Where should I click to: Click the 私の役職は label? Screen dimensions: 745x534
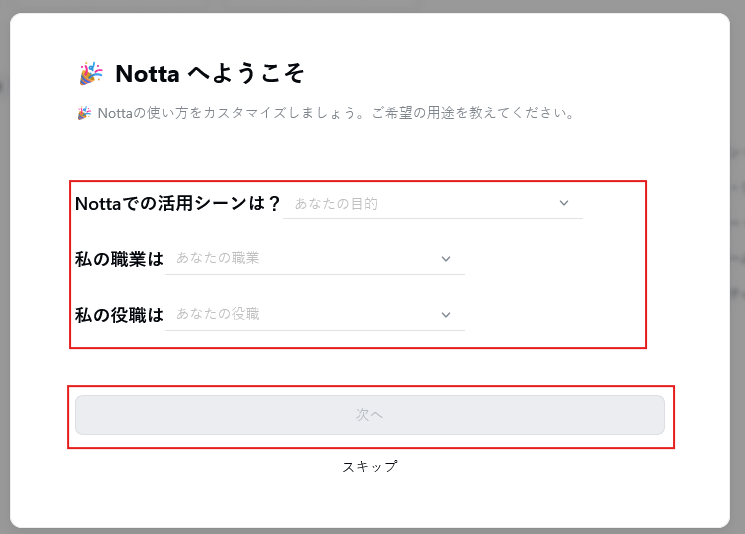tap(119, 315)
